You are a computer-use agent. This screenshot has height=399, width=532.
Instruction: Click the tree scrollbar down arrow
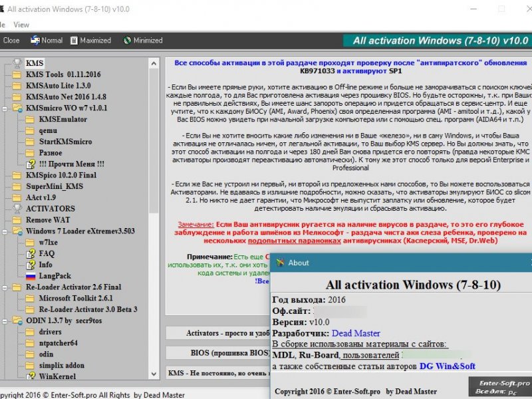(154, 374)
